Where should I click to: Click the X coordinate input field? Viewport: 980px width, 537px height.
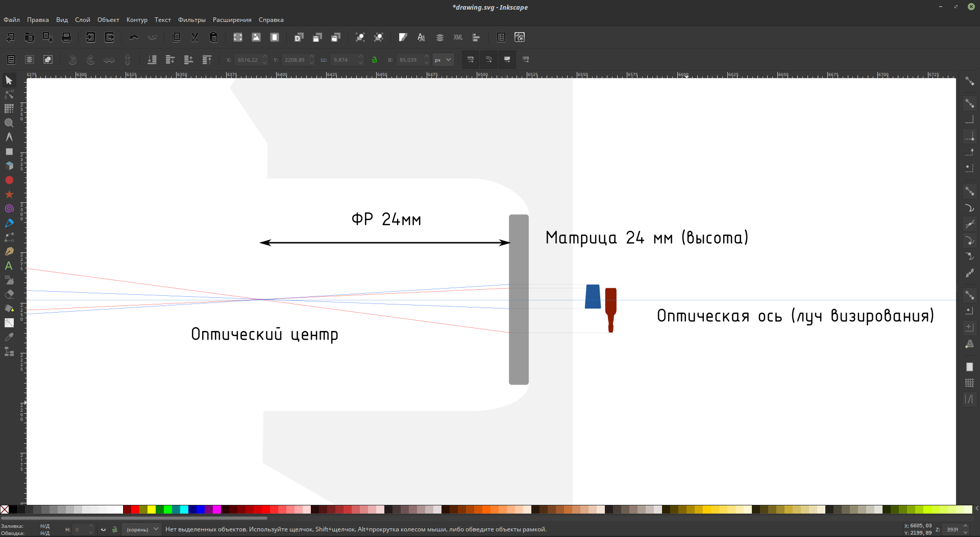248,60
